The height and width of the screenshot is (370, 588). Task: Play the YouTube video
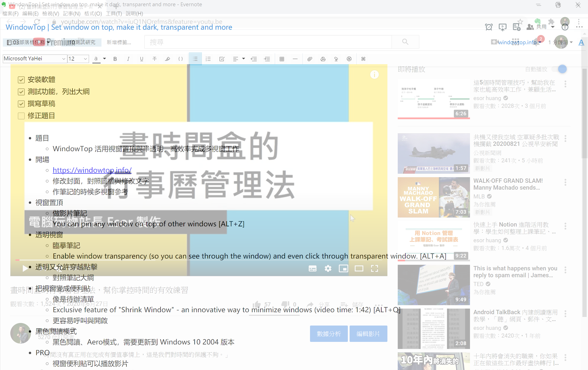(x=25, y=268)
